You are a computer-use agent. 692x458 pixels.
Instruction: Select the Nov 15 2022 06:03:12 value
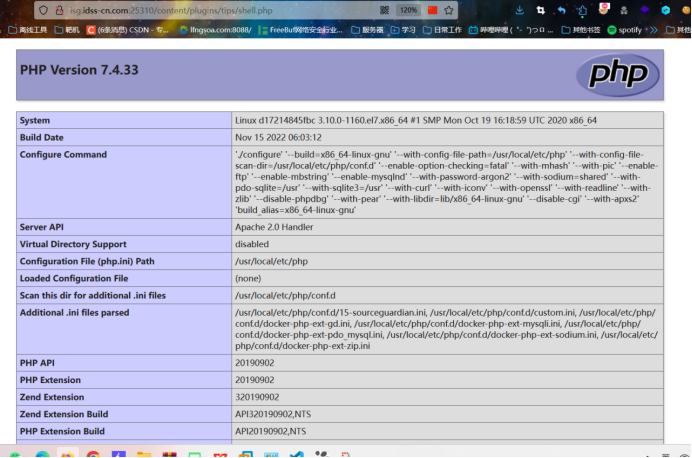[278, 137]
